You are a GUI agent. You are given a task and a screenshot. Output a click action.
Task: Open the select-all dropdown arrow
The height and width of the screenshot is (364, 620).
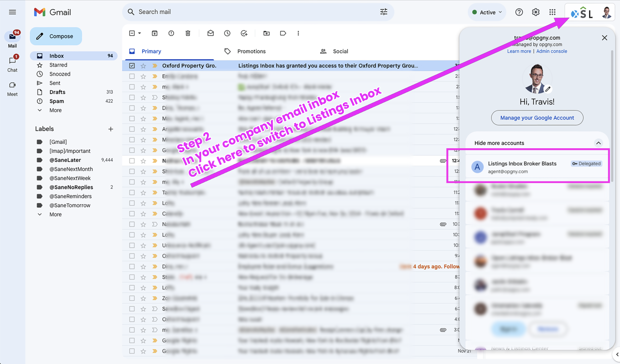139,33
